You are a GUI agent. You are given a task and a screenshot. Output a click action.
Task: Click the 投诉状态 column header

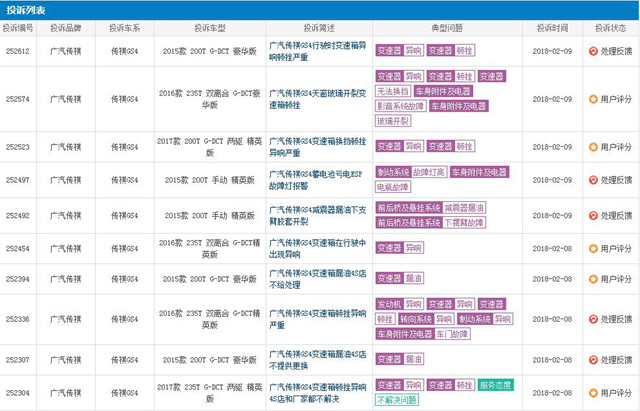611,28
